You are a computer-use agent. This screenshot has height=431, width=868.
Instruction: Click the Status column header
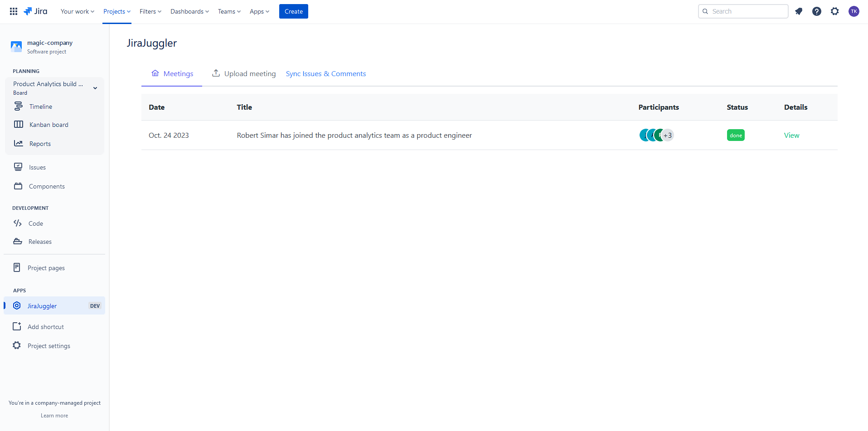coord(737,107)
